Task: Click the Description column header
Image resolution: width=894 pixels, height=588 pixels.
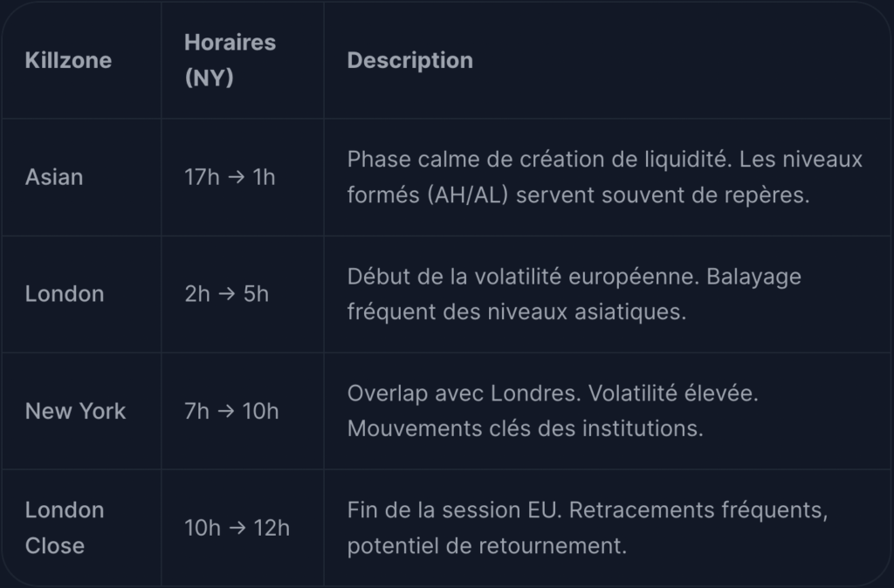Action: (x=410, y=60)
